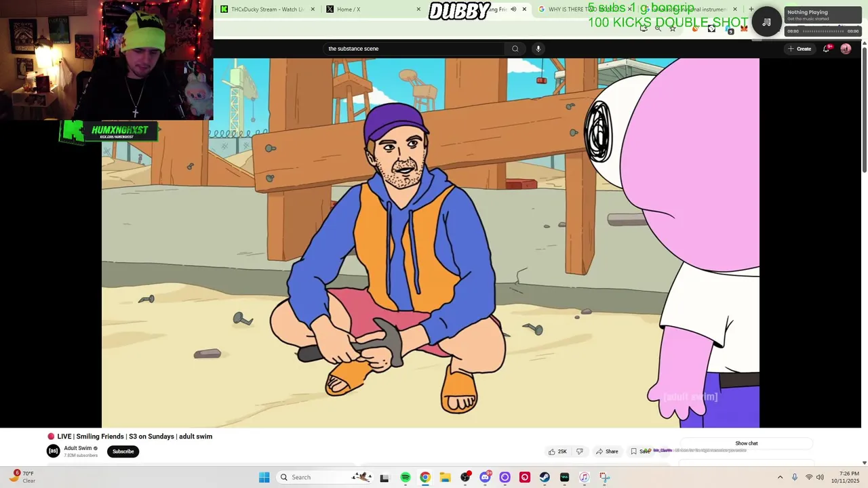Mute the audio-playing Smiling Friends tab
The image size is (868, 488).
[x=513, y=9]
